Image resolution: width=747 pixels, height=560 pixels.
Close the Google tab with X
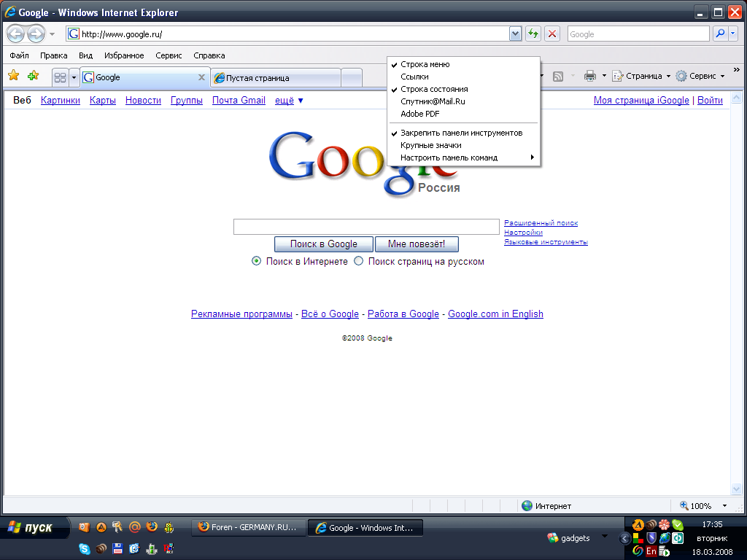[201, 77]
